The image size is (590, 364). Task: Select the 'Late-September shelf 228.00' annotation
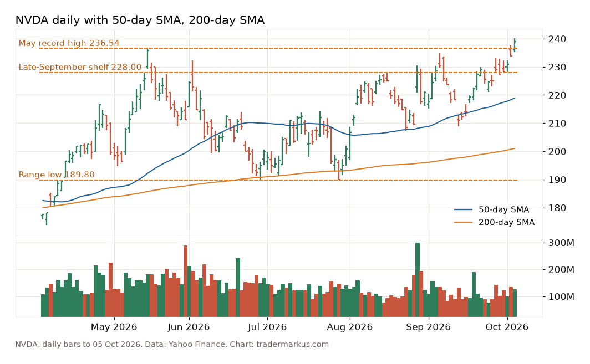(80, 67)
